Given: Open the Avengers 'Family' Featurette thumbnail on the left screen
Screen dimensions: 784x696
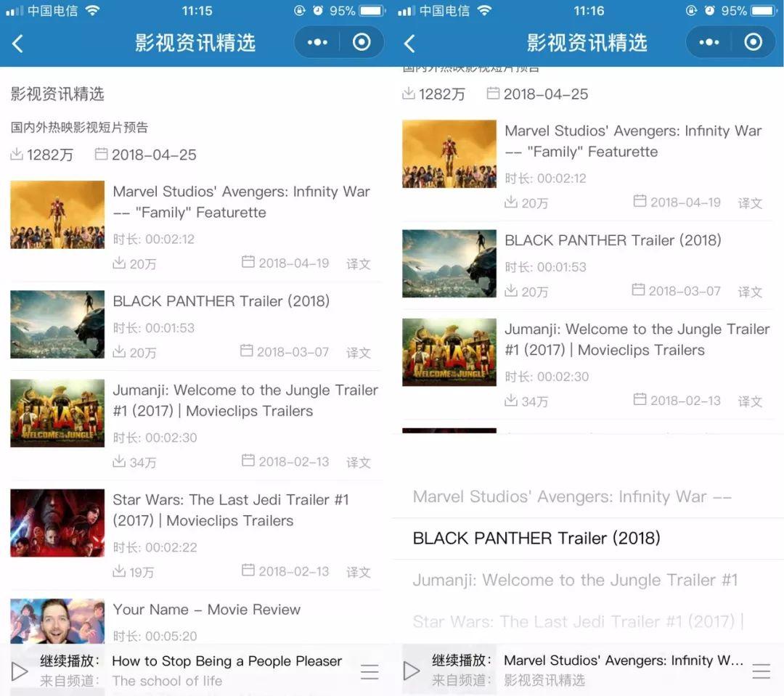Looking at the screenshot, I should tap(57, 215).
